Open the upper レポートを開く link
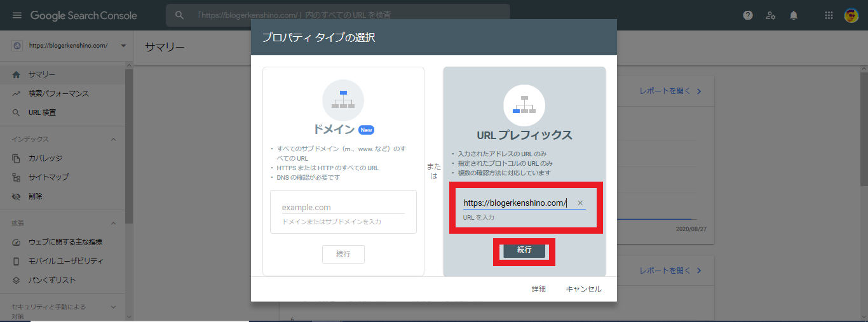Image resolution: width=868 pixels, height=322 pixels. click(670, 91)
